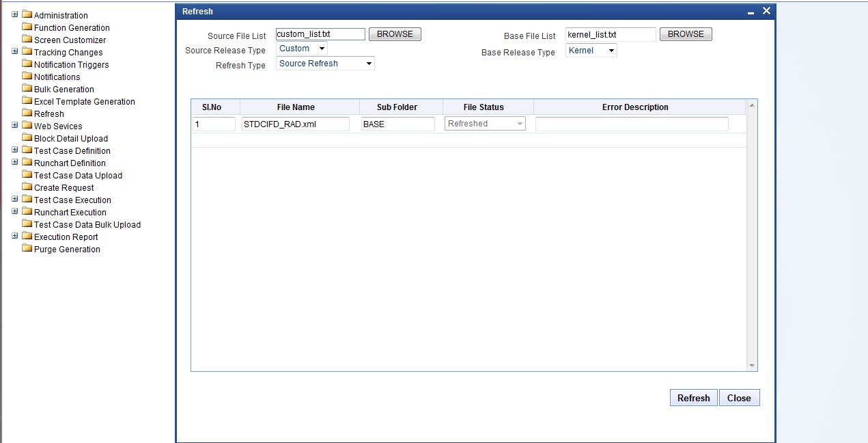Expand the Runchart Definition node

[15, 162]
